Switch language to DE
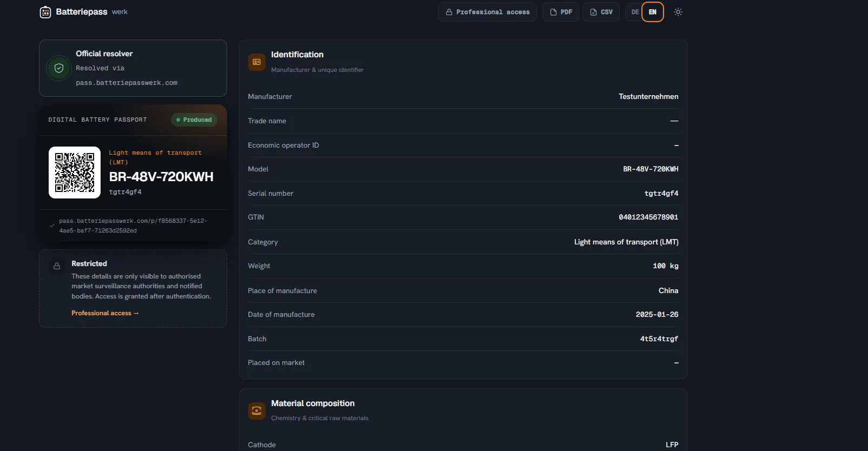The width and height of the screenshot is (868, 451). coord(635,12)
